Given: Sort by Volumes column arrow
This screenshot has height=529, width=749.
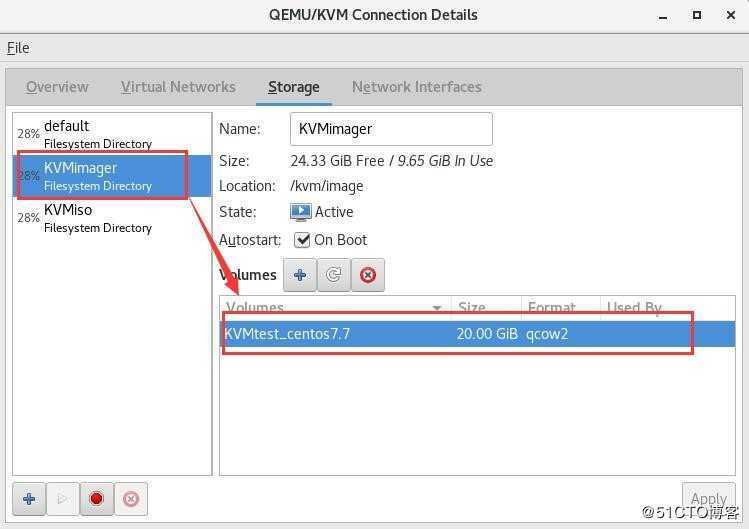Looking at the screenshot, I should (x=437, y=308).
